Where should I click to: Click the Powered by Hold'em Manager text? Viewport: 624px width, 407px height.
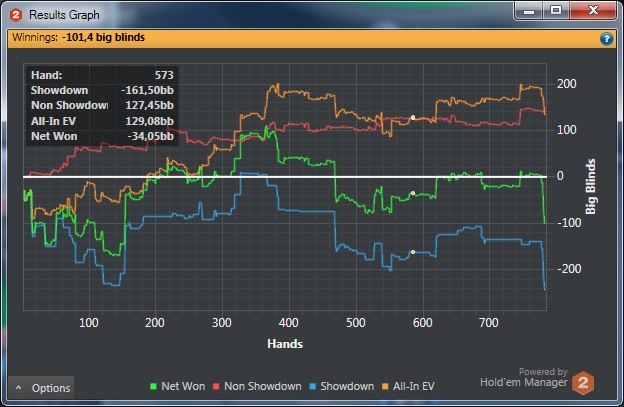click(x=524, y=378)
